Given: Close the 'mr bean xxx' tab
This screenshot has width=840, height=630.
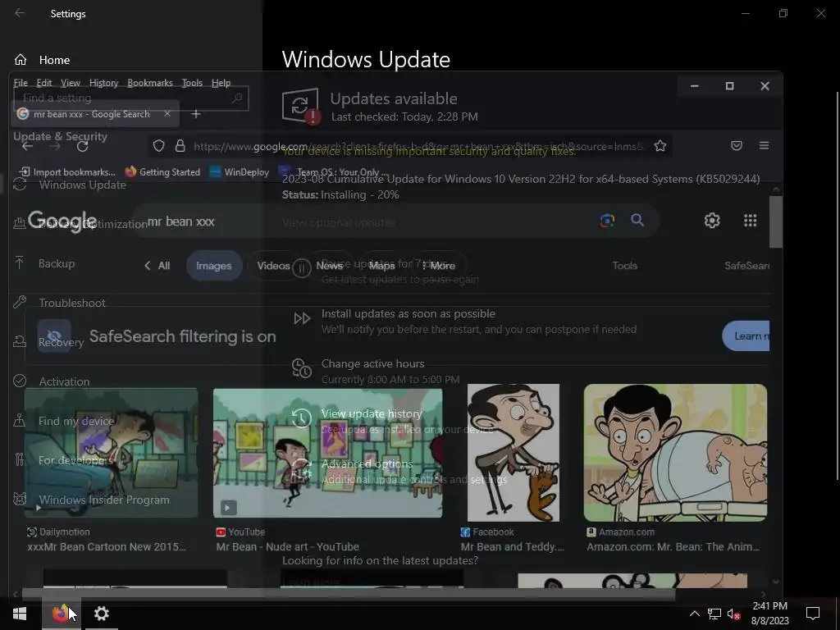Looking at the screenshot, I should click(167, 113).
